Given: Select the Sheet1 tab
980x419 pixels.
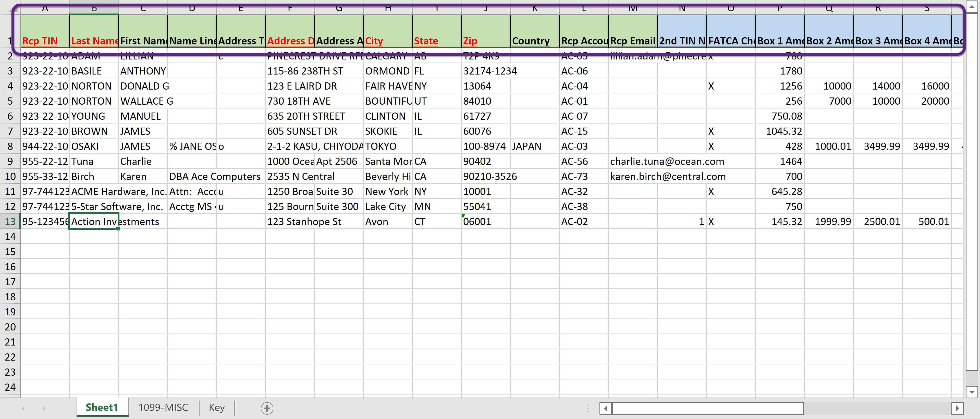Looking at the screenshot, I should coord(102,407).
